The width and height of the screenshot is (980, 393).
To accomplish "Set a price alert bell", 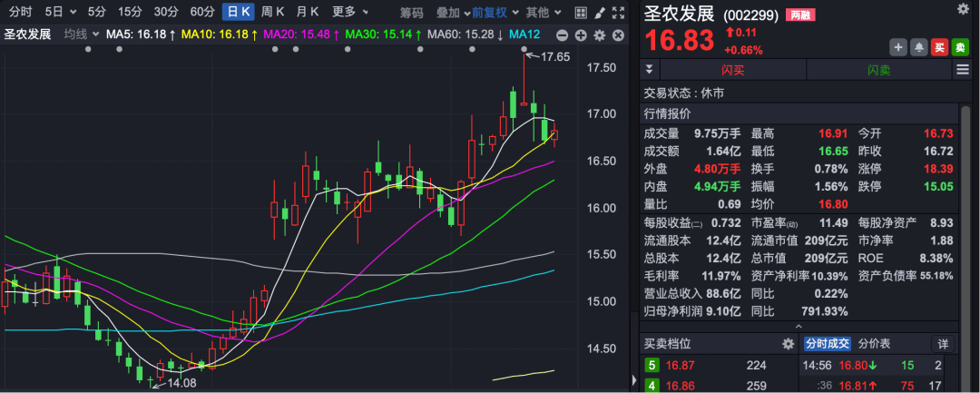I will click(918, 47).
